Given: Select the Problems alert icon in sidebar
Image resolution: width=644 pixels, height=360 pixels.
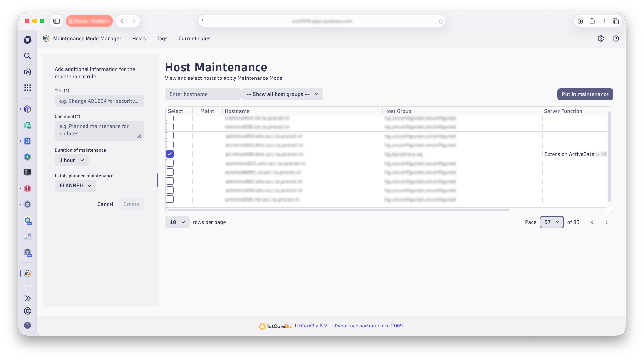Looking at the screenshot, I should click(x=28, y=189).
